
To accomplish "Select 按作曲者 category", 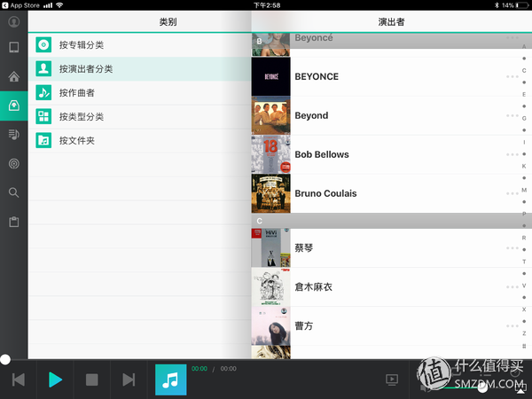I will click(x=139, y=92).
